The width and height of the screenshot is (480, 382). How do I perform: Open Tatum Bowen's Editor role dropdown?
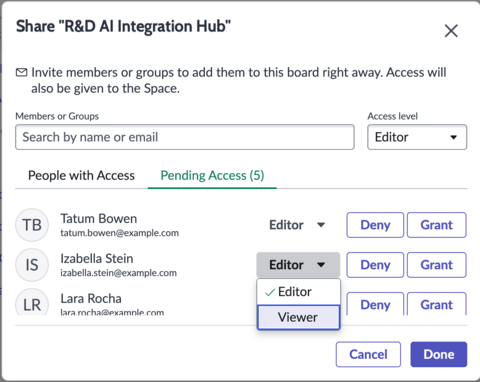coord(298,225)
